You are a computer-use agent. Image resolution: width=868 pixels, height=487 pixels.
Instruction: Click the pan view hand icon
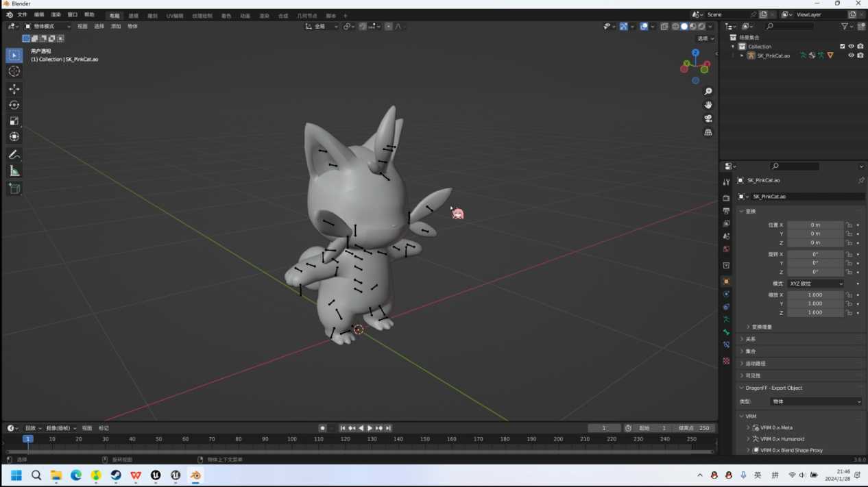tap(708, 105)
